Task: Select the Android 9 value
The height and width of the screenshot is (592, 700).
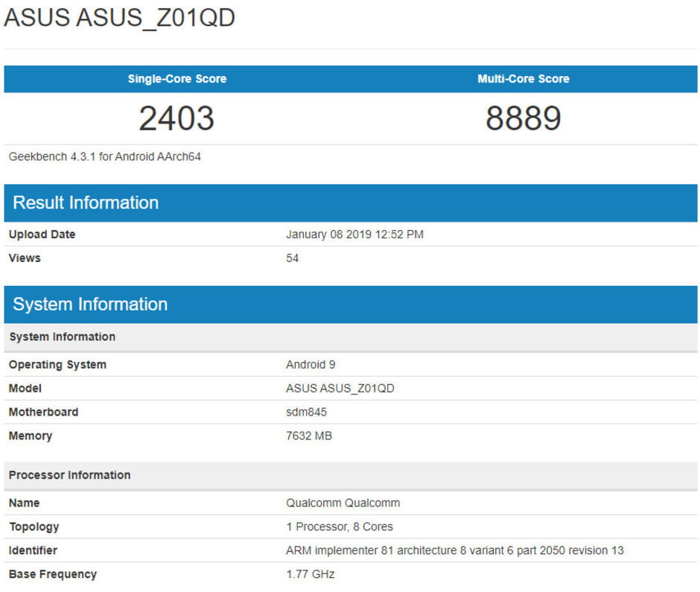Action: click(311, 364)
